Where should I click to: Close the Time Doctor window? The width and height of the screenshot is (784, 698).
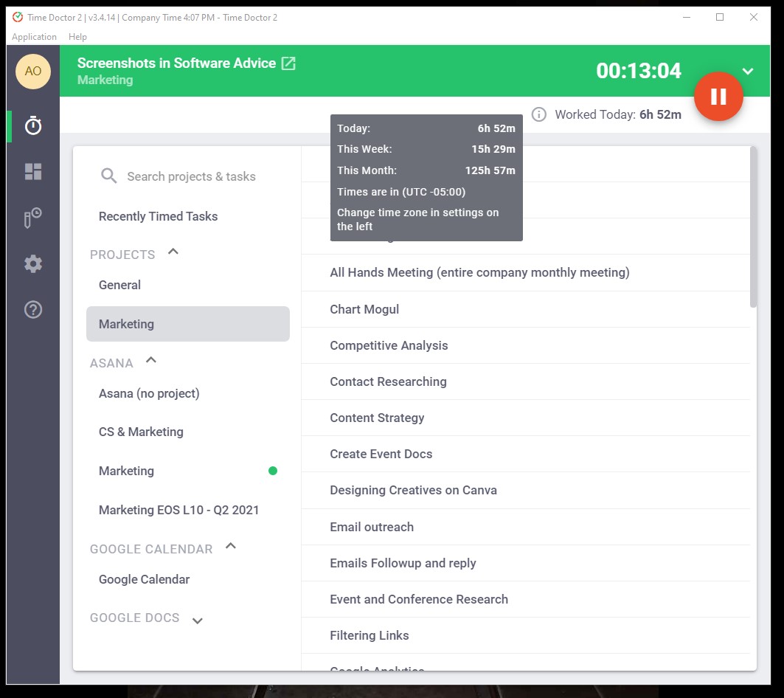click(x=754, y=17)
